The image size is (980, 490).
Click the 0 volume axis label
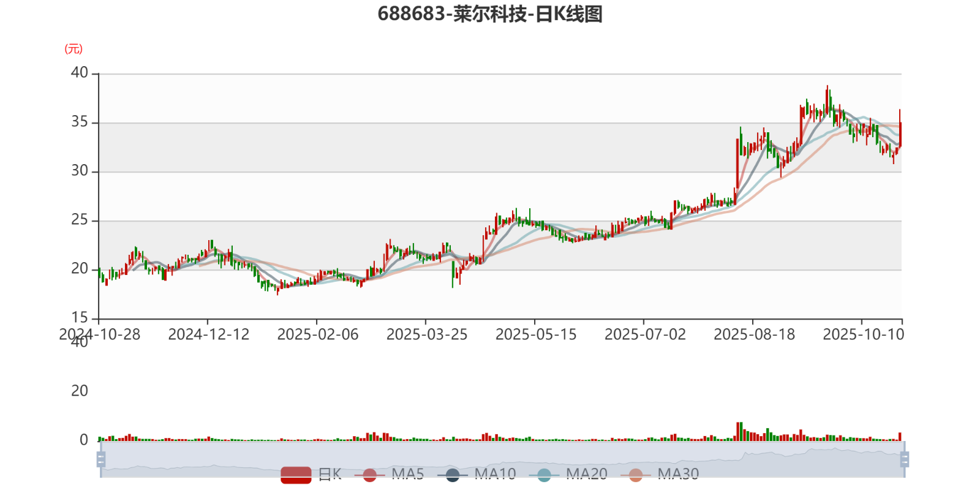tap(84, 440)
